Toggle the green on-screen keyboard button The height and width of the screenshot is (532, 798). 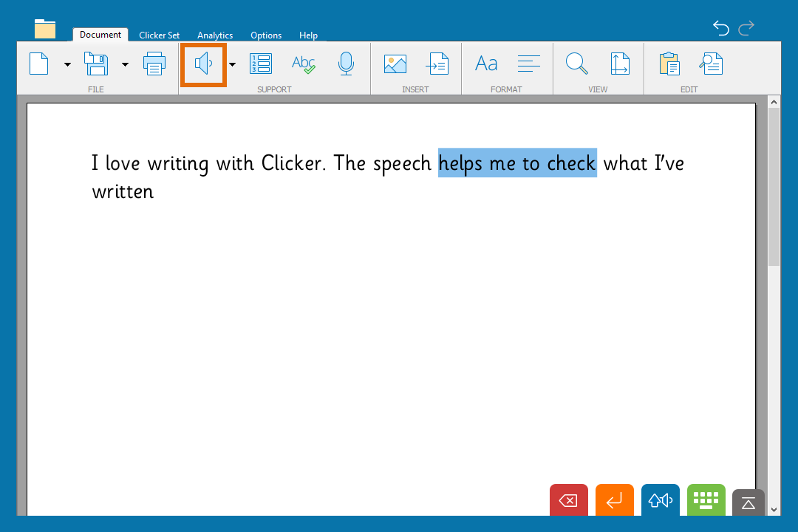(706, 501)
